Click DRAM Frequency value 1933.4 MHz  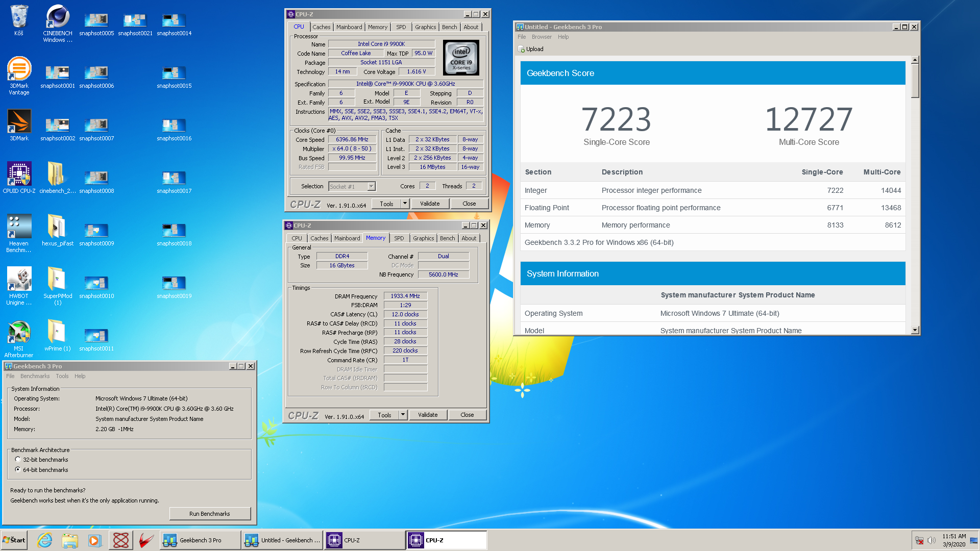(405, 296)
